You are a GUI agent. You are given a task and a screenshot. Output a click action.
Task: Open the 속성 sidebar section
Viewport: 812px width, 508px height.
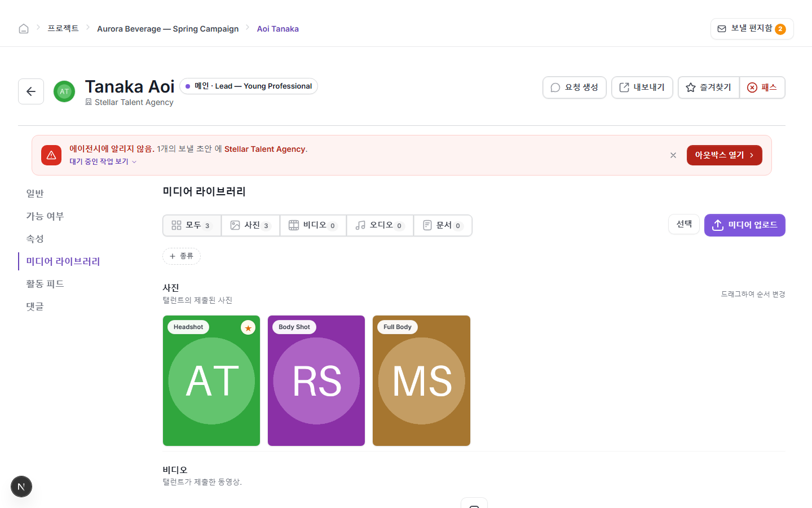pos(35,239)
